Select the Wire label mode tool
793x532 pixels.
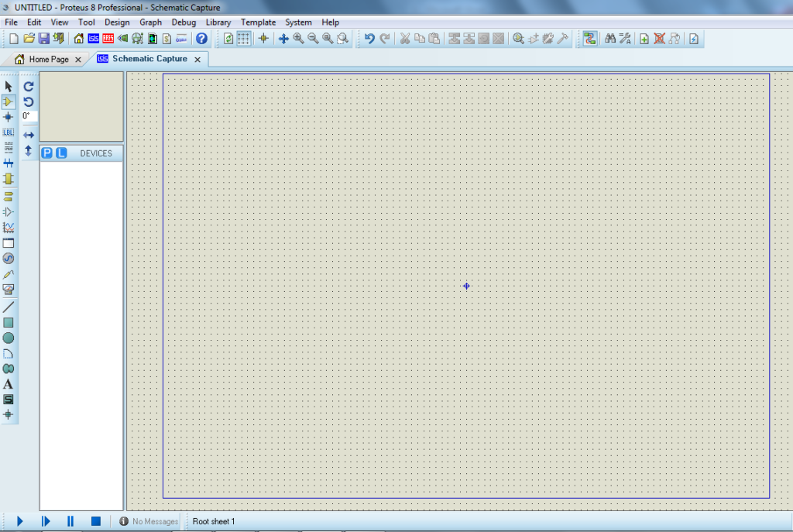click(9, 132)
